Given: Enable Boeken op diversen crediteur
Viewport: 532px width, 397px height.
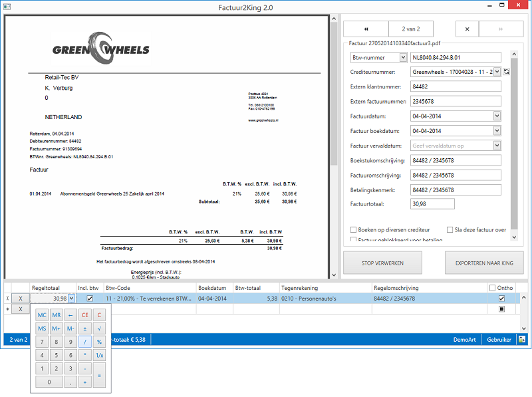Looking at the screenshot, I should [354, 229].
